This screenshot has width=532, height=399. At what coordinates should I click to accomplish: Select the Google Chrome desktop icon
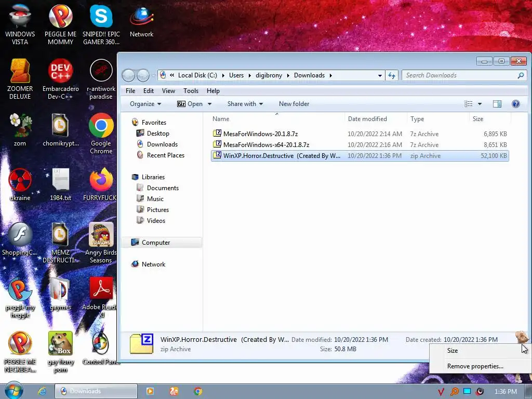[101, 134]
